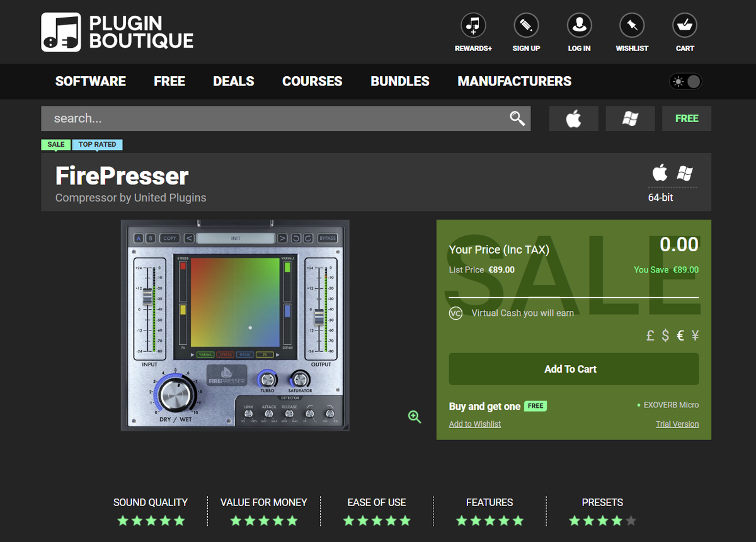Toggle the light/dark theme switch

point(685,81)
